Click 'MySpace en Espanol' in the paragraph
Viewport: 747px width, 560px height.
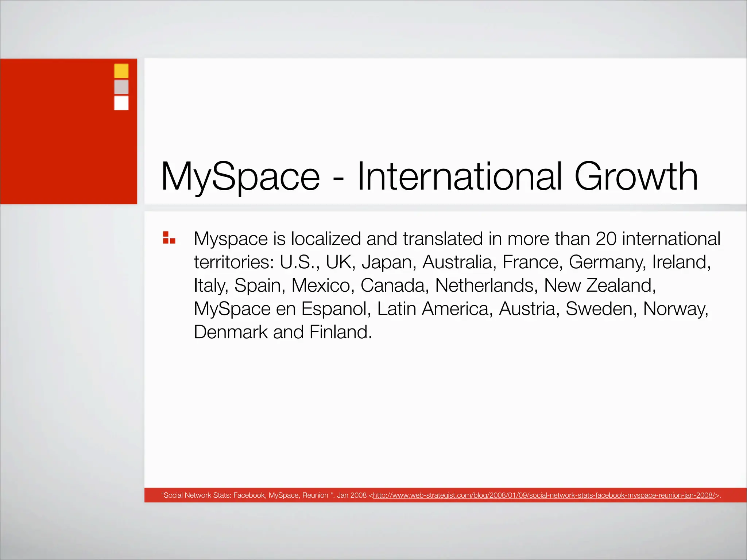click(x=280, y=309)
